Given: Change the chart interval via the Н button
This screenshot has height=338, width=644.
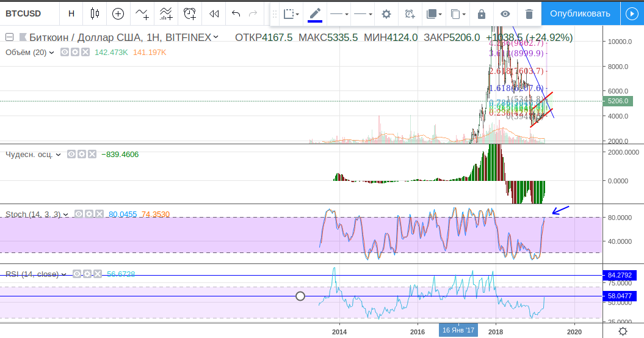Looking at the screenshot, I should pos(72,13).
